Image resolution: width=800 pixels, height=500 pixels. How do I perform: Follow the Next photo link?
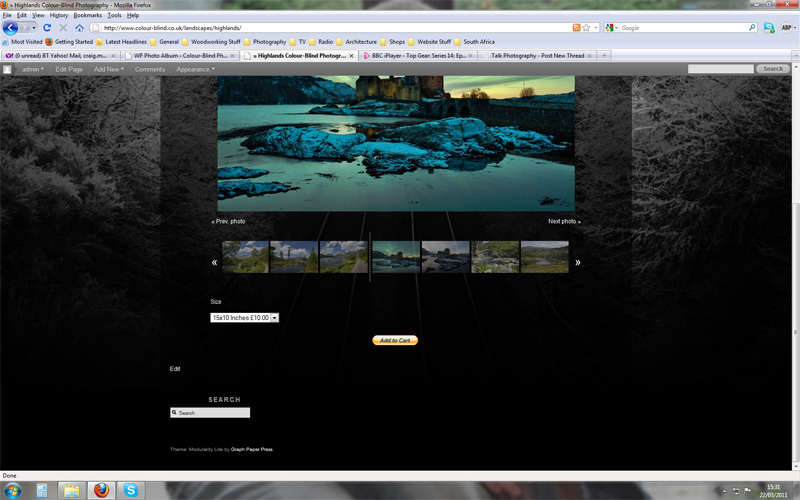click(x=564, y=221)
